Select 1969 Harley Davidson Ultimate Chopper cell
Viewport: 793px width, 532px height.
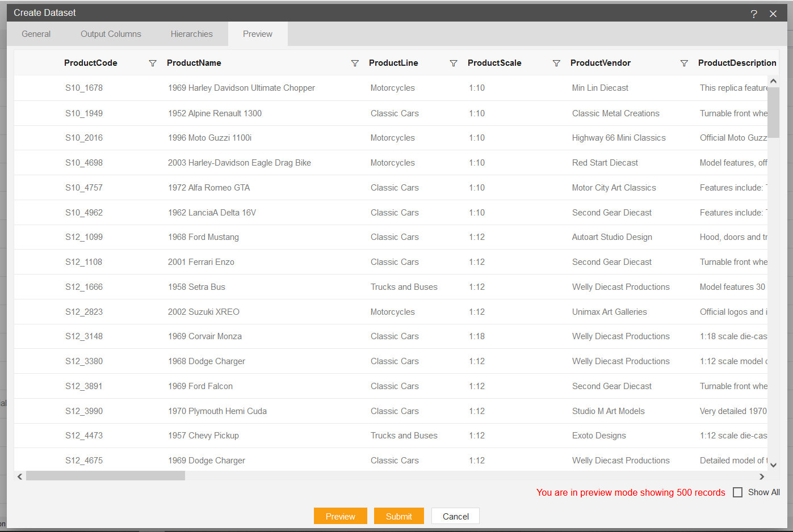click(x=241, y=88)
